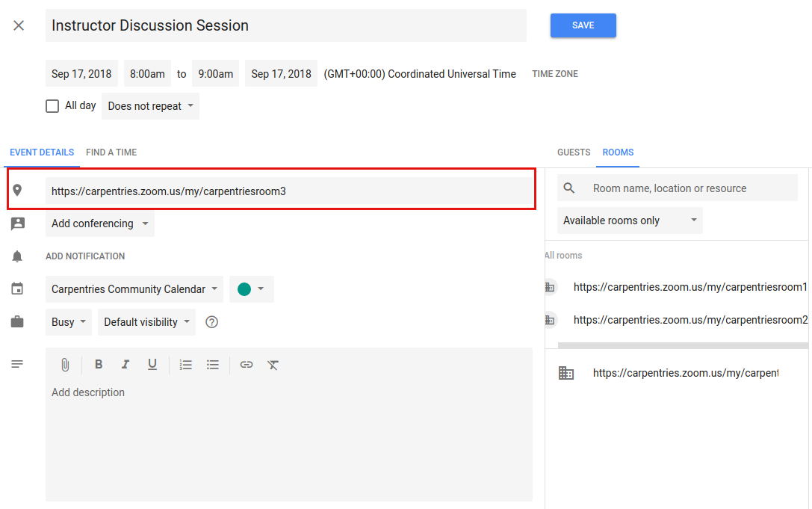Image resolution: width=812 pixels, height=509 pixels.
Task: Insert a numbered list
Action: coord(186,365)
